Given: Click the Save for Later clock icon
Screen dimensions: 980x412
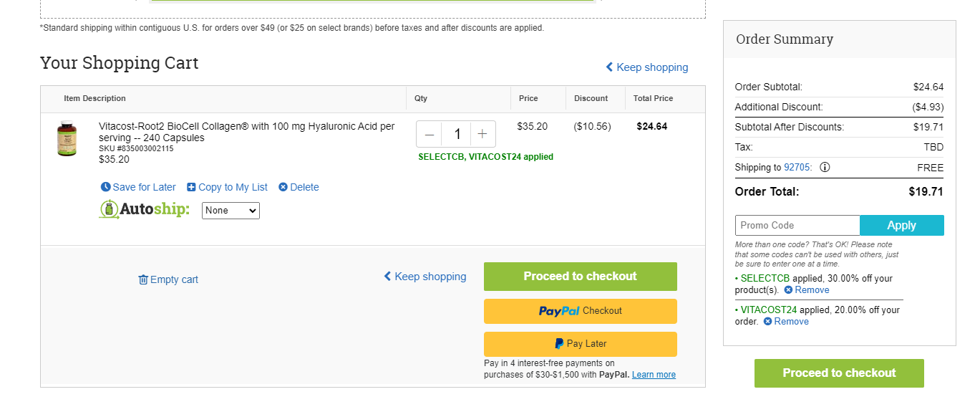Looking at the screenshot, I should pyautogui.click(x=106, y=187).
